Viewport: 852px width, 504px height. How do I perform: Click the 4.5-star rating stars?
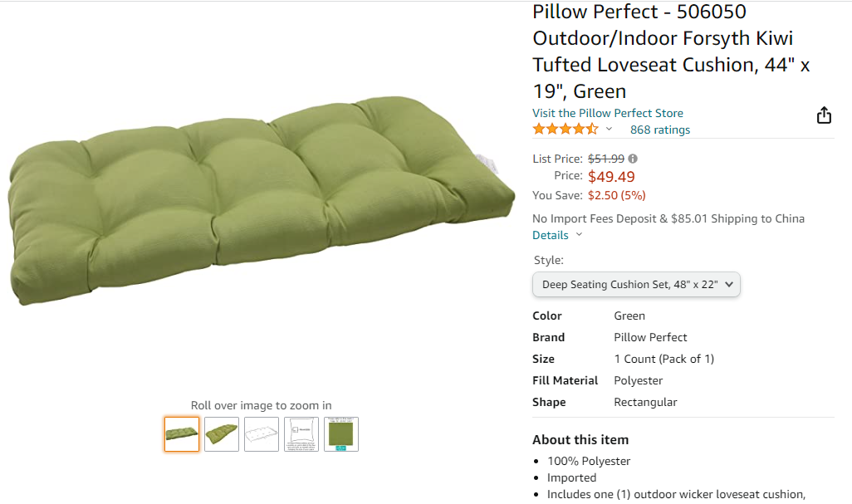(565, 130)
